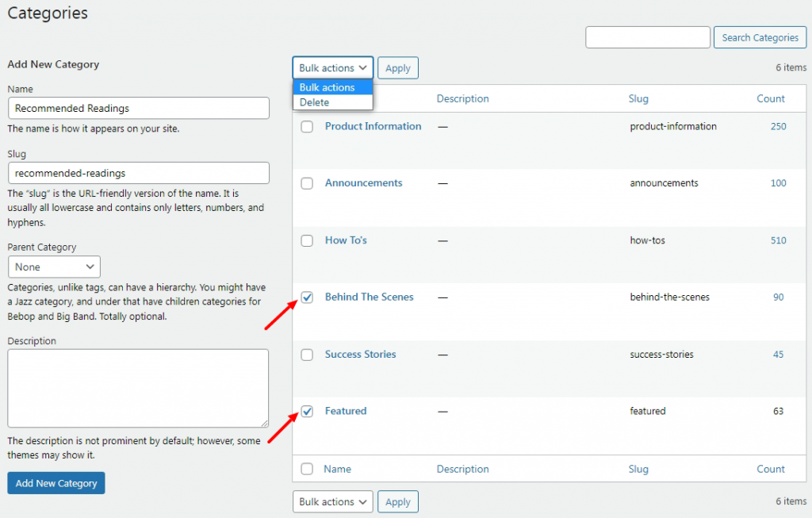Sort categories by the Count column
Image resolution: width=812 pixels, height=518 pixels.
click(770, 98)
